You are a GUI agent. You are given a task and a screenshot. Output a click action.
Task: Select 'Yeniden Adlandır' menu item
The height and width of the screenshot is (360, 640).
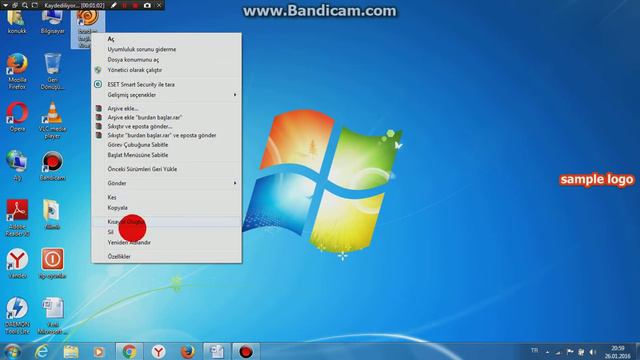(x=167, y=242)
